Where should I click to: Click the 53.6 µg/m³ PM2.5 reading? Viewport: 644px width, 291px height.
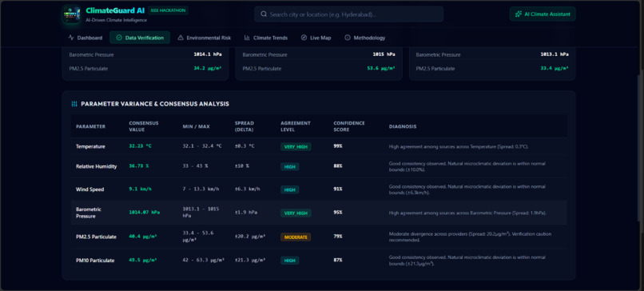pos(381,68)
